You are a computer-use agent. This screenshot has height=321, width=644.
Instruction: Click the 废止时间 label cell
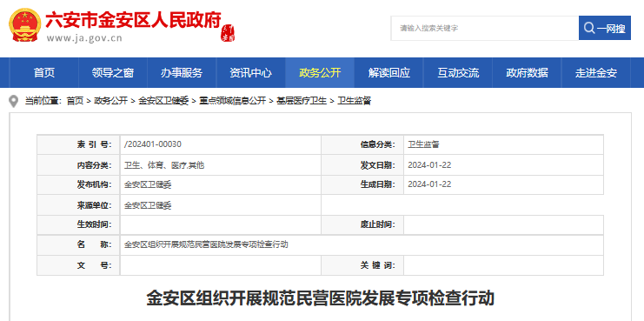click(x=362, y=224)
